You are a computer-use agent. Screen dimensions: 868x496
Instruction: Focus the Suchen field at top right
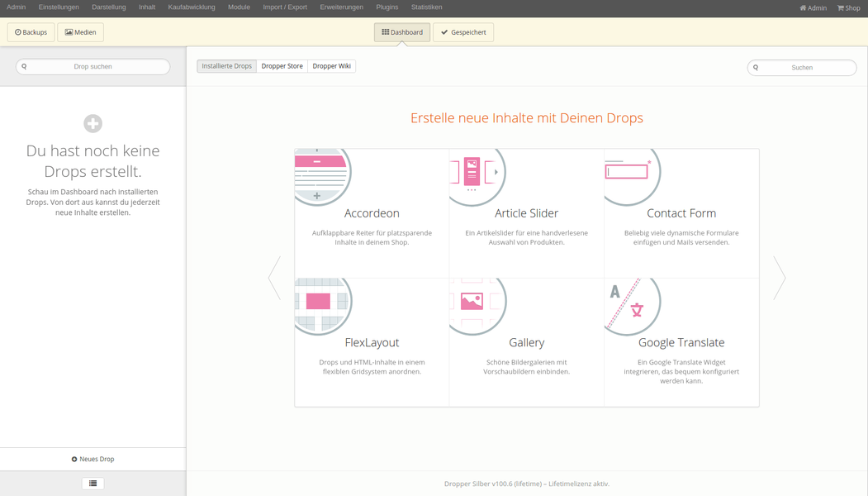pos(802,68)
